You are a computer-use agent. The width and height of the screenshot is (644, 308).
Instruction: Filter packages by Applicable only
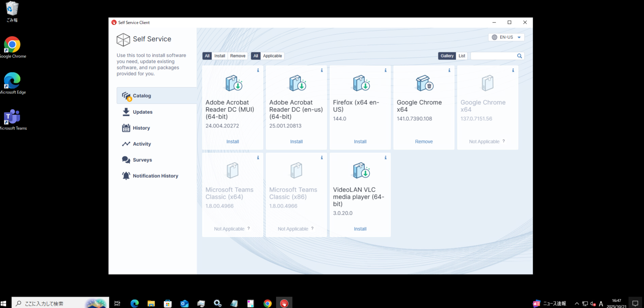click(272, 56)
